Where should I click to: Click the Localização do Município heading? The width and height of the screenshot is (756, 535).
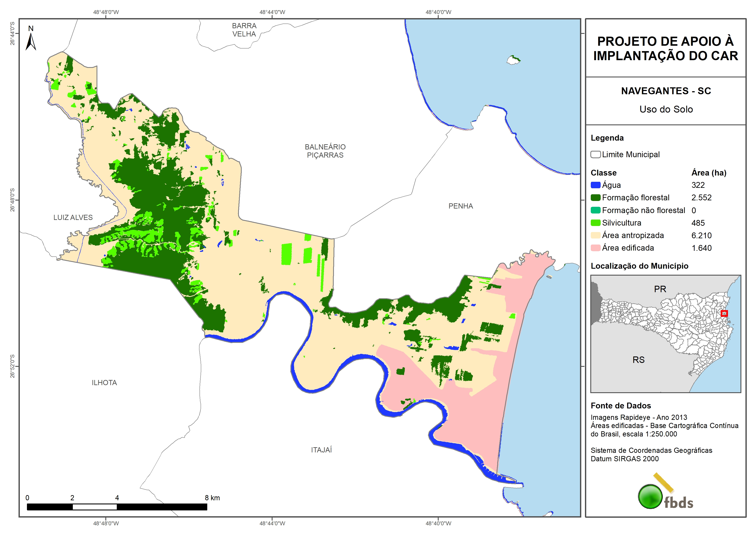coord(639,266)
